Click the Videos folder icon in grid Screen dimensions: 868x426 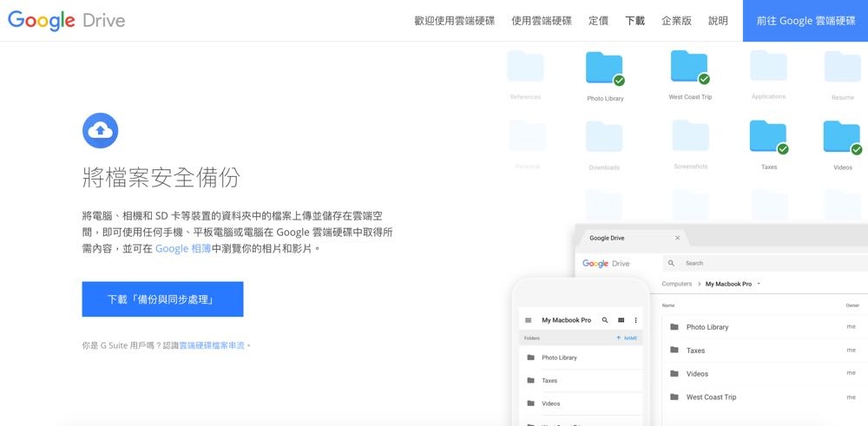point(842,138)
